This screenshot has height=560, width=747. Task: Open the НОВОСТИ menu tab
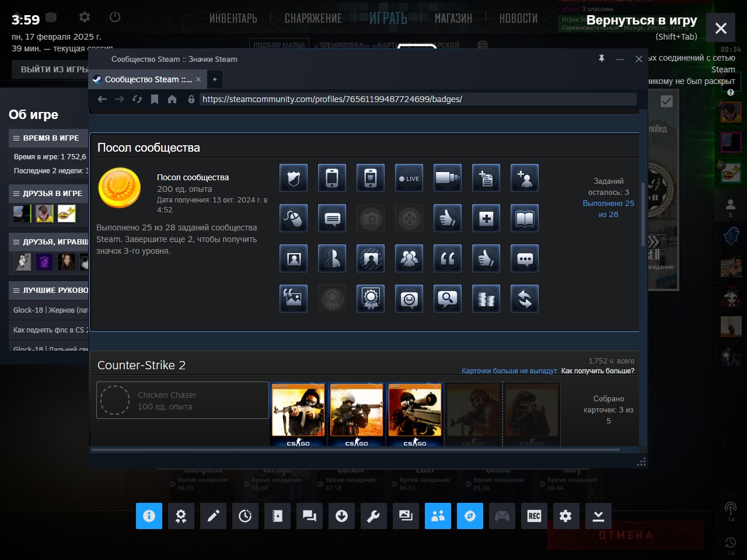point(519,18)
